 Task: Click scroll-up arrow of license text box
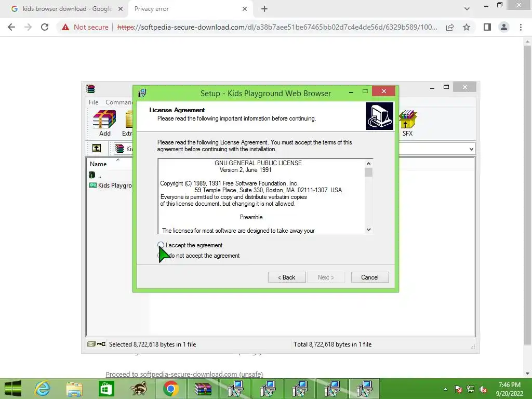pyautogui.click(x=368, y=164)
